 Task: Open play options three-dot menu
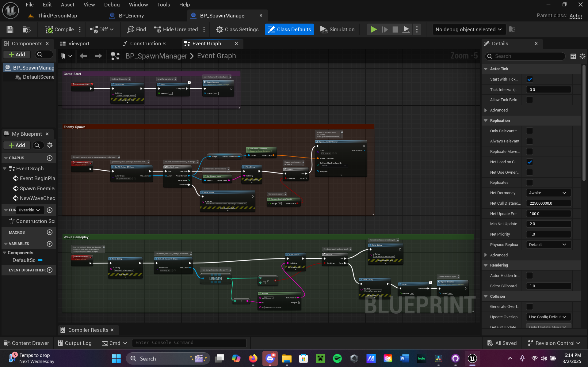417,29
